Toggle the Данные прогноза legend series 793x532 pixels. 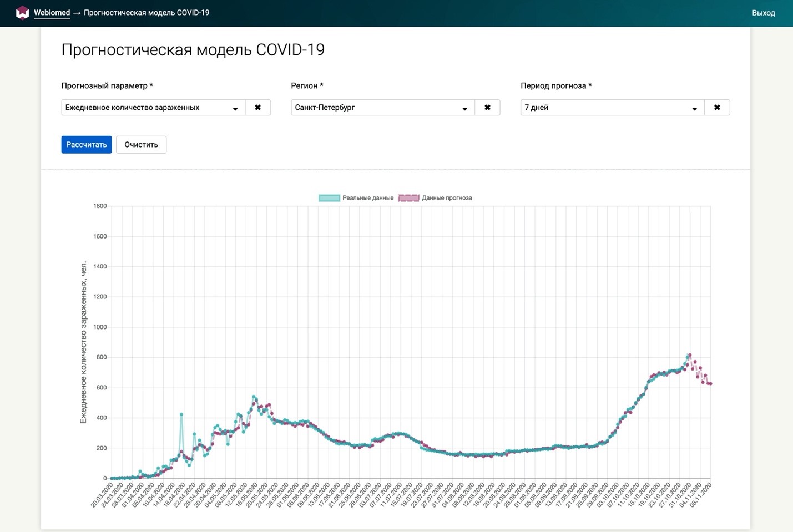(435, 198)
